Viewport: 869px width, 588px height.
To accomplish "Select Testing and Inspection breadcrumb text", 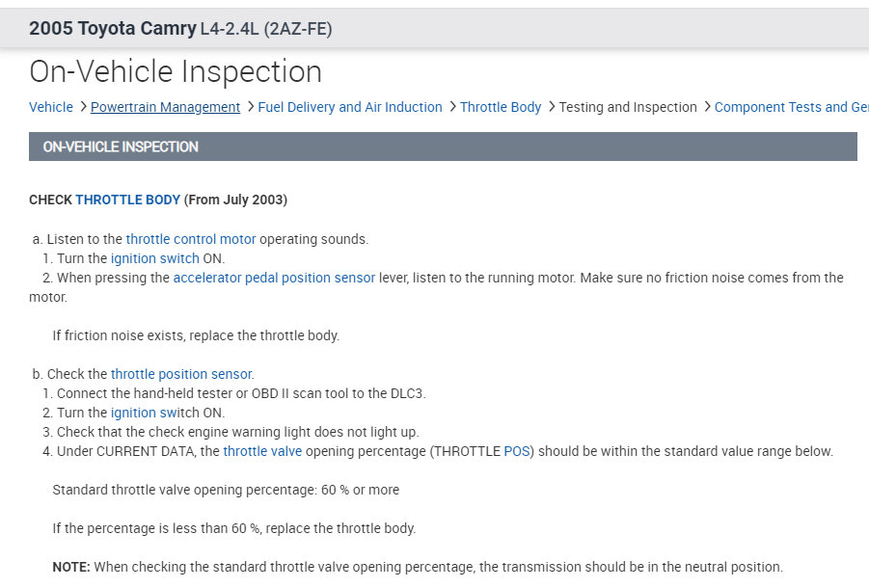I will (628, 107).
